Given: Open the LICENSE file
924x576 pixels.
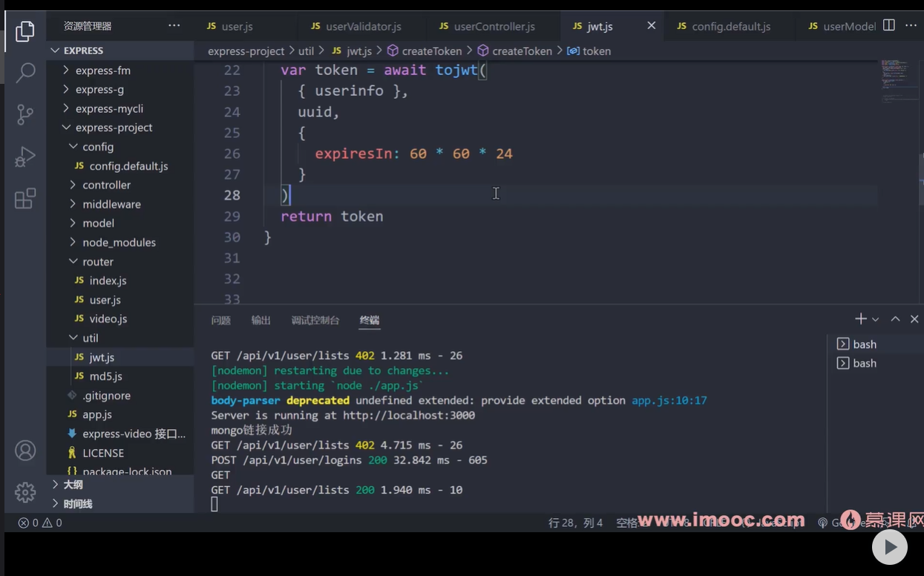Looking at the screenshot, I should click(120, 453).
